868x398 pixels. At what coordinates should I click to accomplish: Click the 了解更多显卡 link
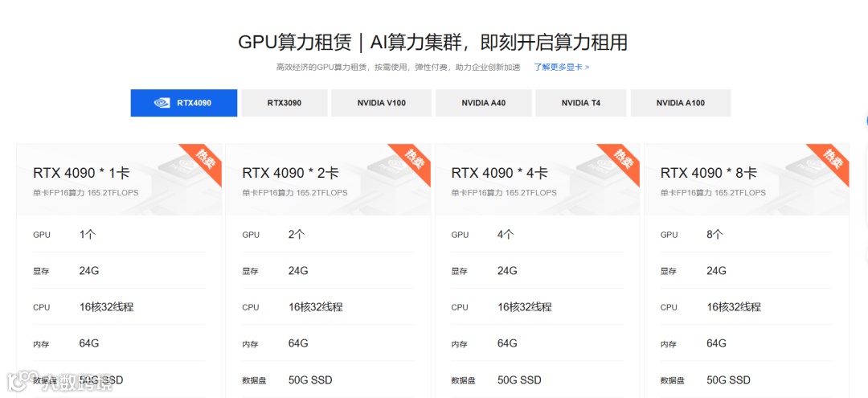point(561,67)
